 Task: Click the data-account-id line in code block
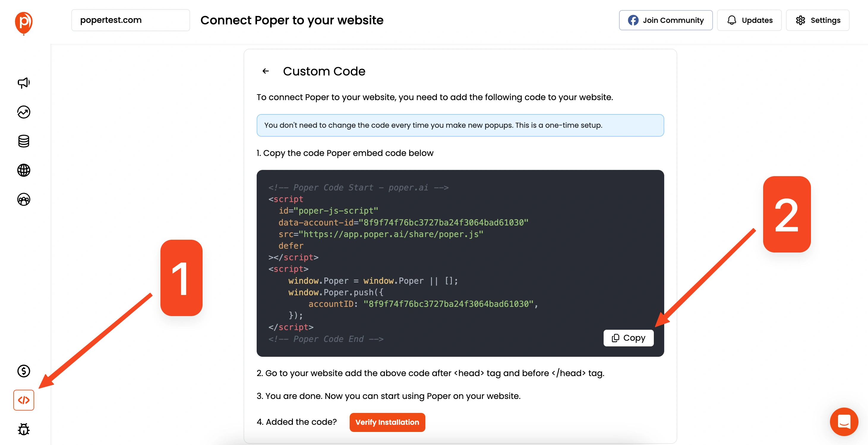pos(403,222)
